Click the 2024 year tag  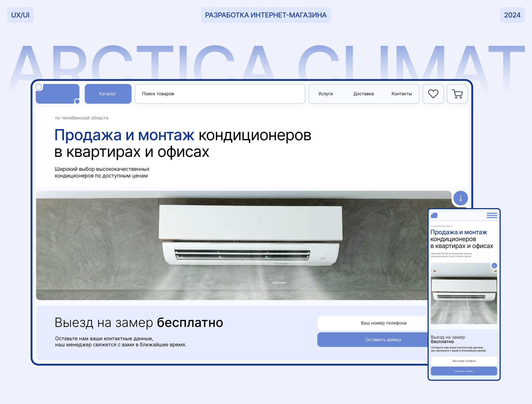point(512,15)
